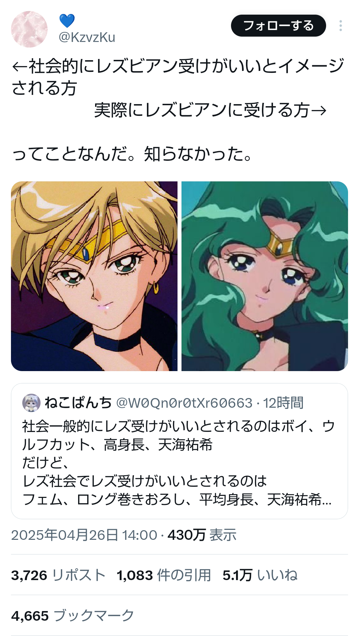Open the three-dot more options menu
Image resolution: width=359 pixels, height=644 pixels.
pyautogui.click(x=340, y=26)
